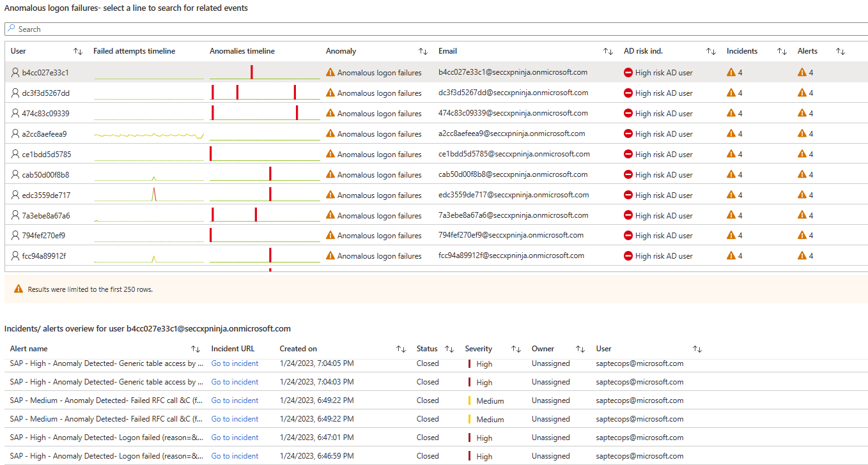Click the search magnifier icon
This screenshot has height=465, width=868.
(12, 29)
